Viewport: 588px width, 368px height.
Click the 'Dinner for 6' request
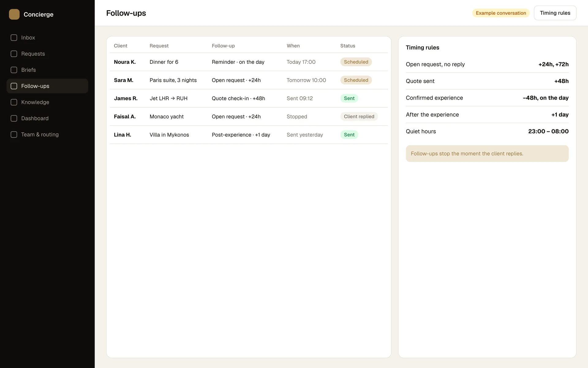point(164,62)
